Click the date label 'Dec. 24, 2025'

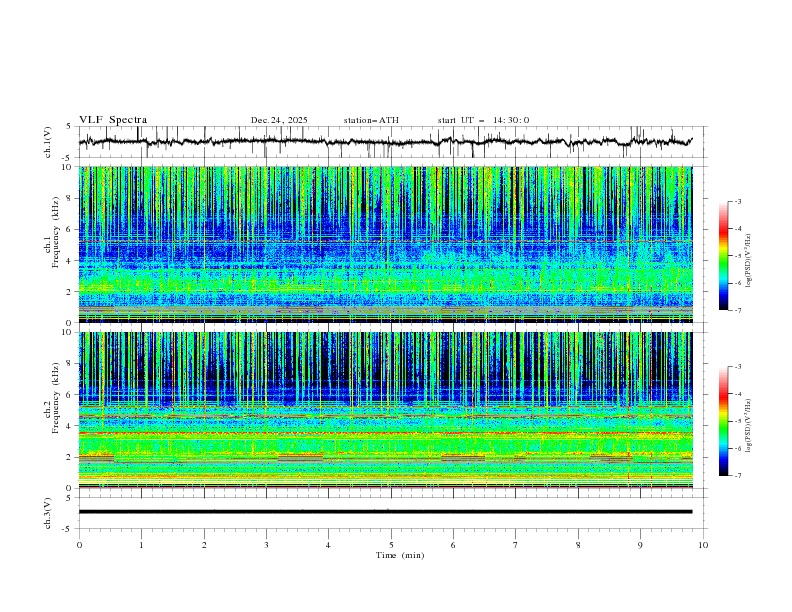[x=279, y=120]
